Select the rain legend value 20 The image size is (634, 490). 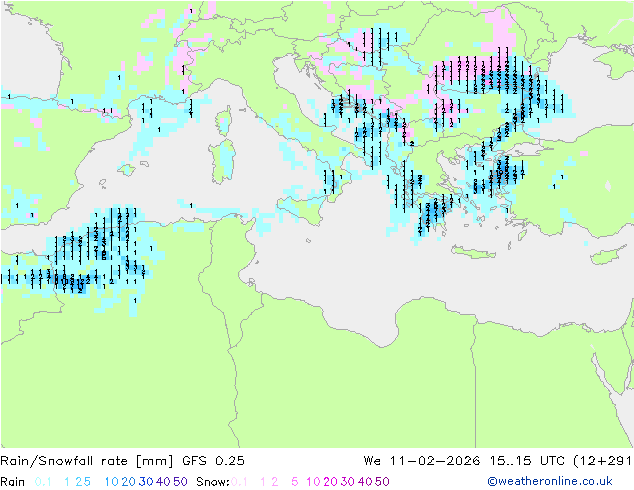click(x=128, y=482)
